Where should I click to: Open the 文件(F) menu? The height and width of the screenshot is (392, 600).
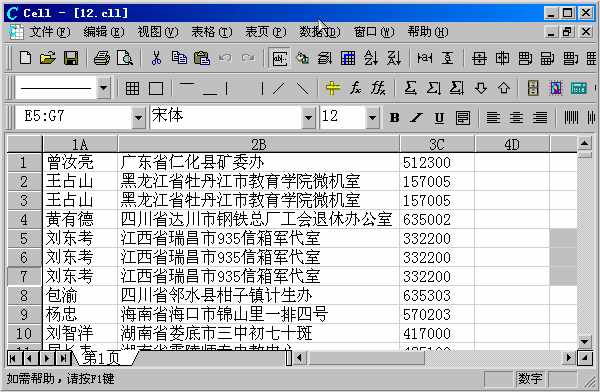click(x=50, y=32)
